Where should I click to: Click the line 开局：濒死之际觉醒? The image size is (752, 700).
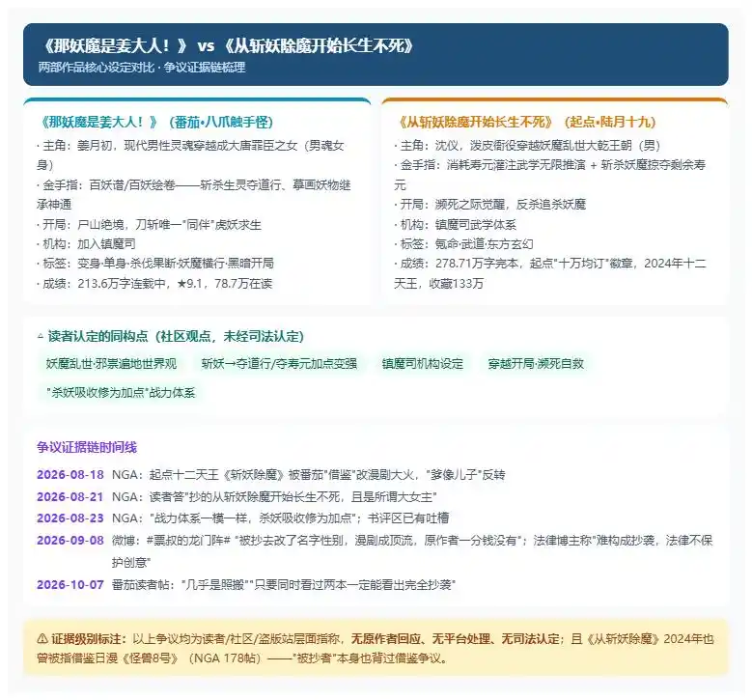pos(490,205)
